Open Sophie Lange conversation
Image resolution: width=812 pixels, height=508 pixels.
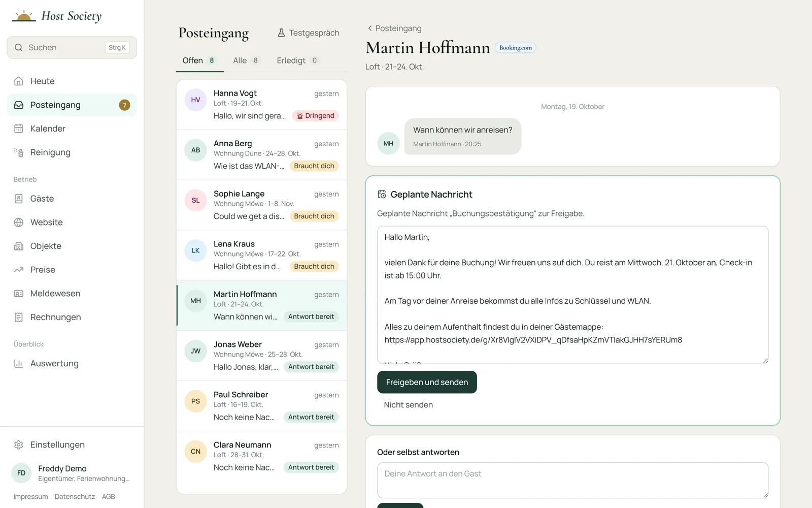(x=261, y=205)
